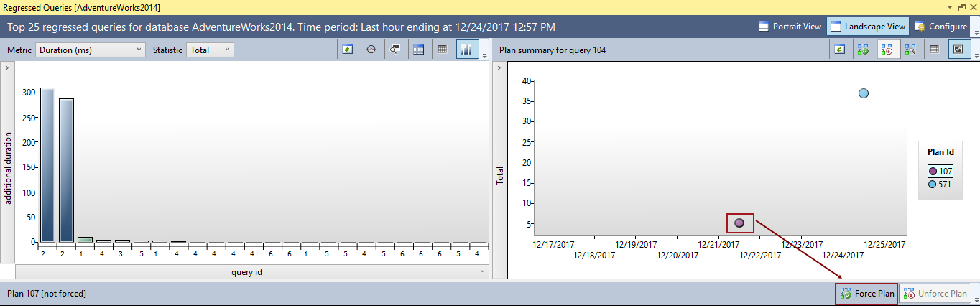This screenshot has height=308, width=980.
Task: Click the plan 107 data point on chart
Action: tap(739, 223)
